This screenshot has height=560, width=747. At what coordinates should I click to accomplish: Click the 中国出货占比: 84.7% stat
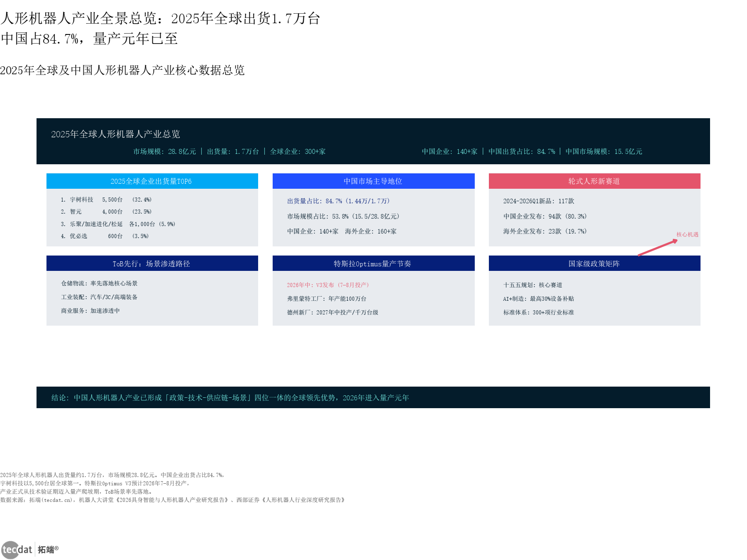tap(522, 151)
